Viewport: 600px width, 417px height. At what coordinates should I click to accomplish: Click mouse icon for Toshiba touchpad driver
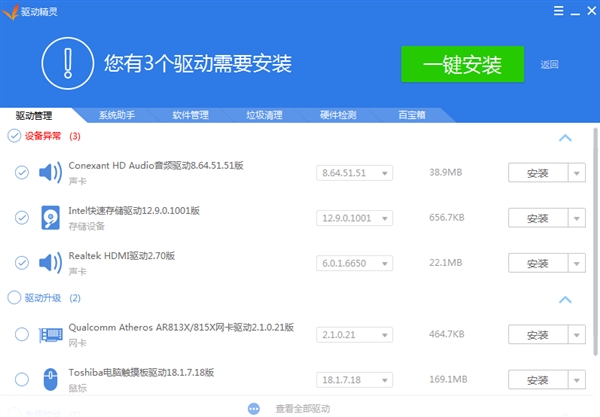tap(50, 380)
